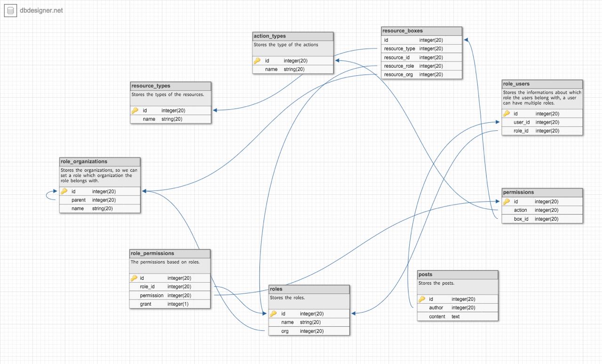Select the org field in roles table
Viewport: 602px width, 364px height.
pos(309,331)
